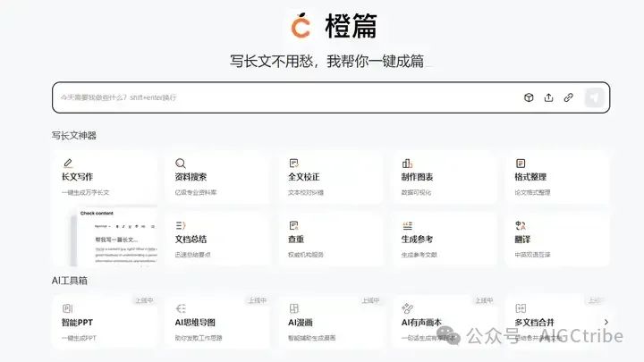The image size is (644, 362).
Task: Click the 一键生成万字长文 description
Action: point(86,192)
